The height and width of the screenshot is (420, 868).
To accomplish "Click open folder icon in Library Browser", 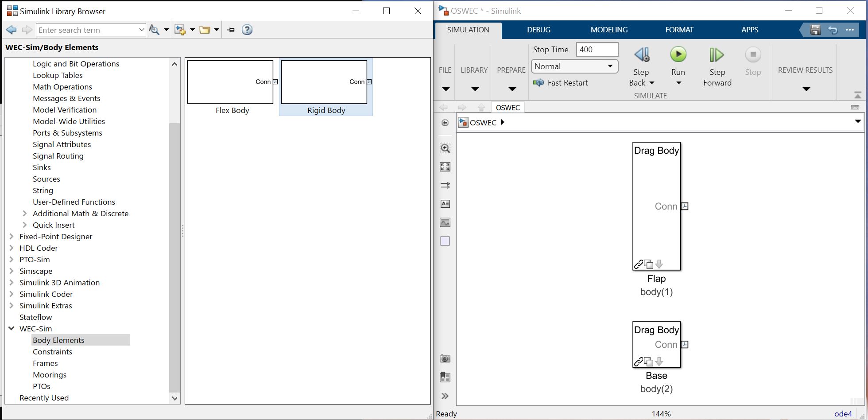I will point(204,30).
